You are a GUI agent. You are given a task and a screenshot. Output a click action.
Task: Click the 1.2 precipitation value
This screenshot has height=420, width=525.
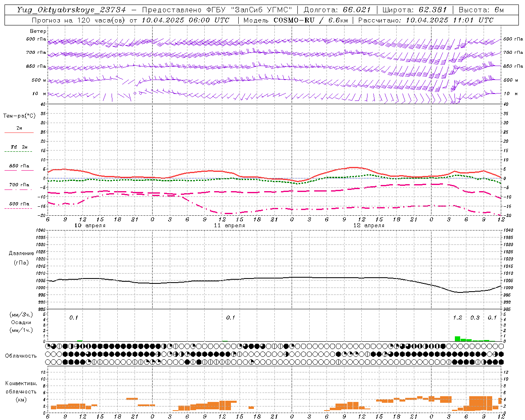pyautogui.click(x=457, y=317)
